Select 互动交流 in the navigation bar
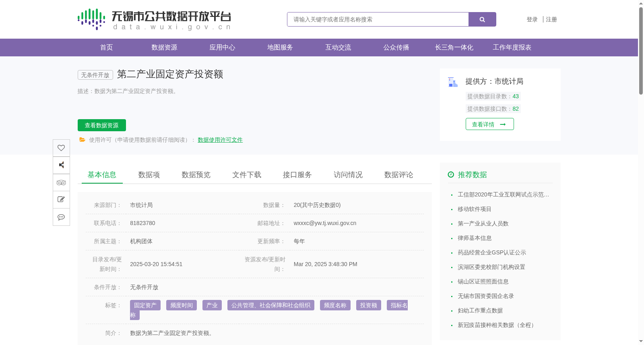This screenshot has height=345, width=644. [338, 48]
